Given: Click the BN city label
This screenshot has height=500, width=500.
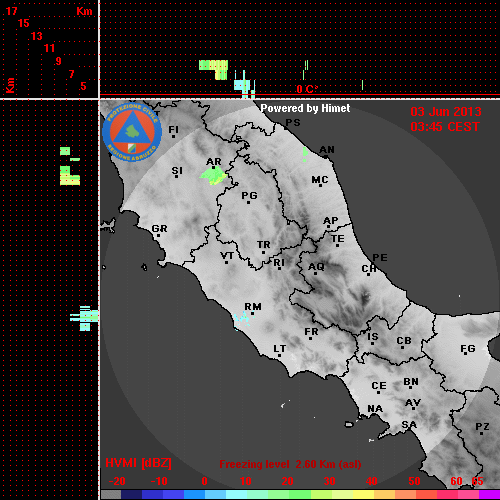Looking at the screenshot, I should pyautogui.click(x=411, y=382).
